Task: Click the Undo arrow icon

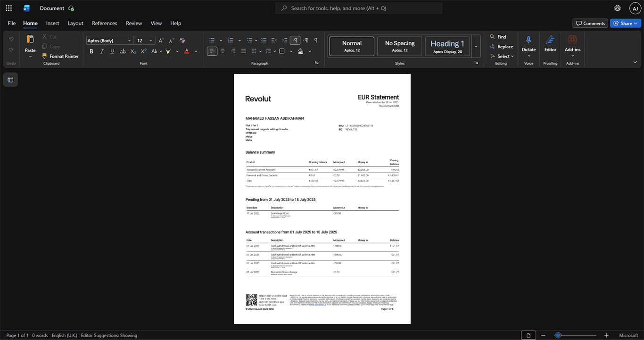Action: click(x=11, y=39)
